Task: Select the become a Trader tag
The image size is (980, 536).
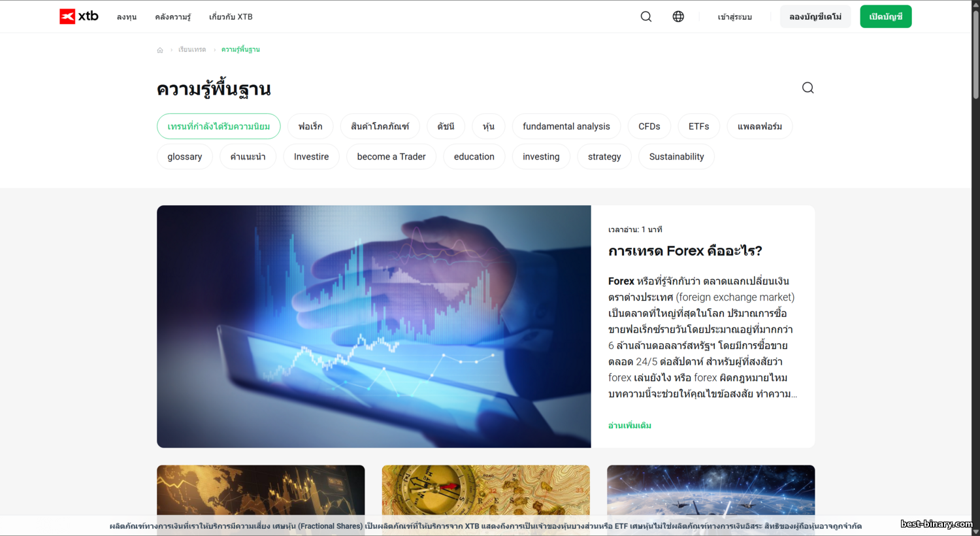Action: click(391, 157)
